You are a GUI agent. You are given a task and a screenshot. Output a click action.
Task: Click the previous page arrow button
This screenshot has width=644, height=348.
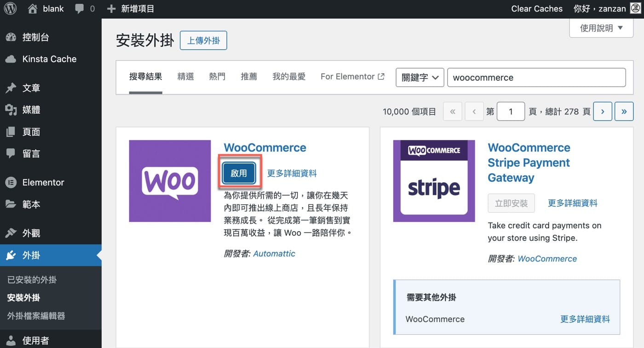(x=474, y=111)
